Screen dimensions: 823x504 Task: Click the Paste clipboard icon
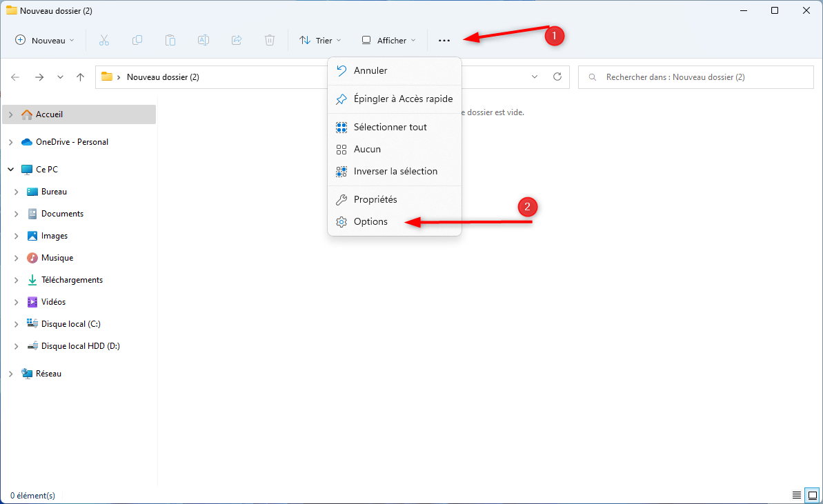(x=170, y=41)
